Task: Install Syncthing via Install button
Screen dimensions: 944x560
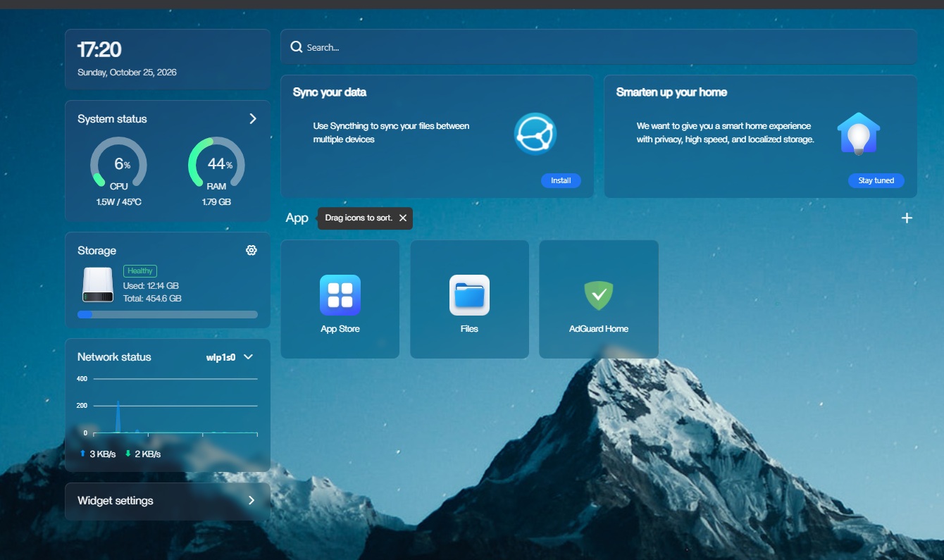Action: point(561,181)
